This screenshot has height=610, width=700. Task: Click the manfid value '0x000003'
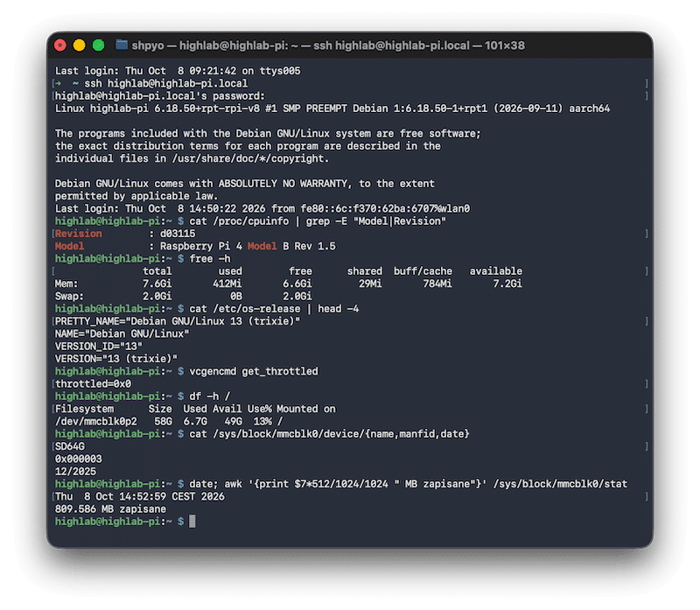point(79,459)
